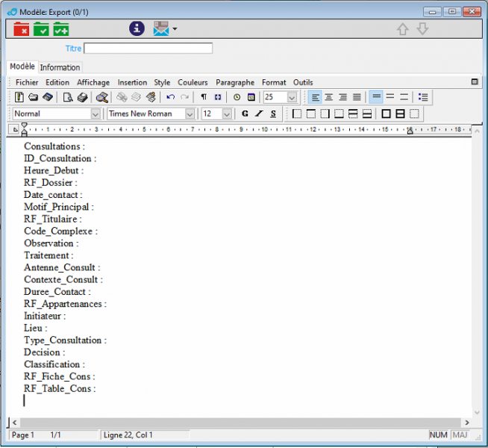Click the copy icon
Screen dimensions: 488x448
pos(136,97)
